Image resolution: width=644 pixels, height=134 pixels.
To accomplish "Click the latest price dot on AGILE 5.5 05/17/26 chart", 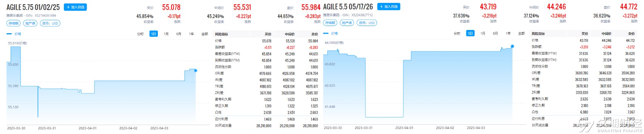I will 512,46.
